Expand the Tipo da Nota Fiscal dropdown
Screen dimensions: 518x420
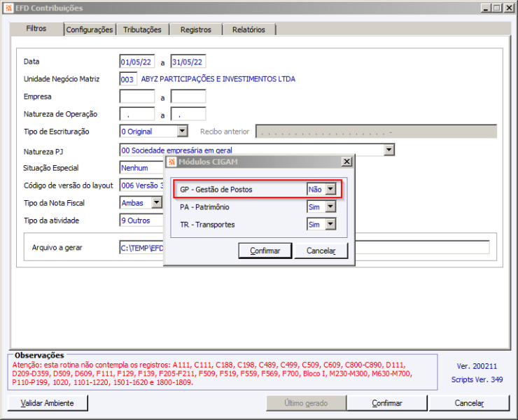click(x=157, y=202)
